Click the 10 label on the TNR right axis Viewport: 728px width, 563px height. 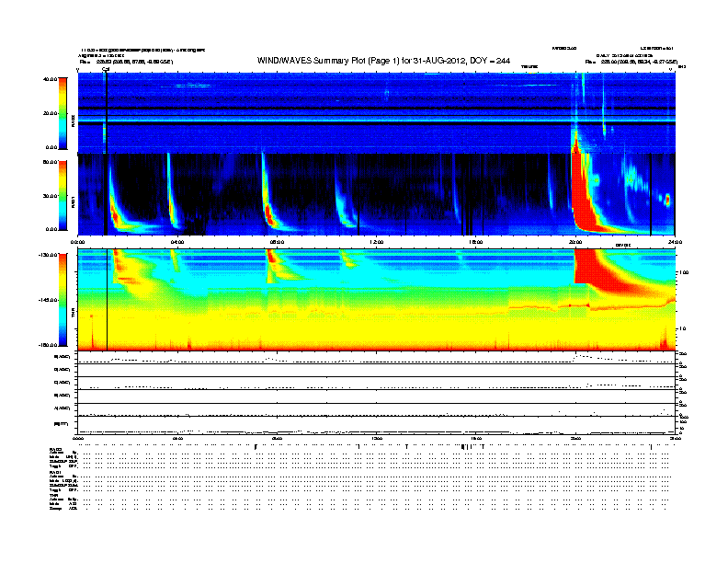click(x=683, y=328)
